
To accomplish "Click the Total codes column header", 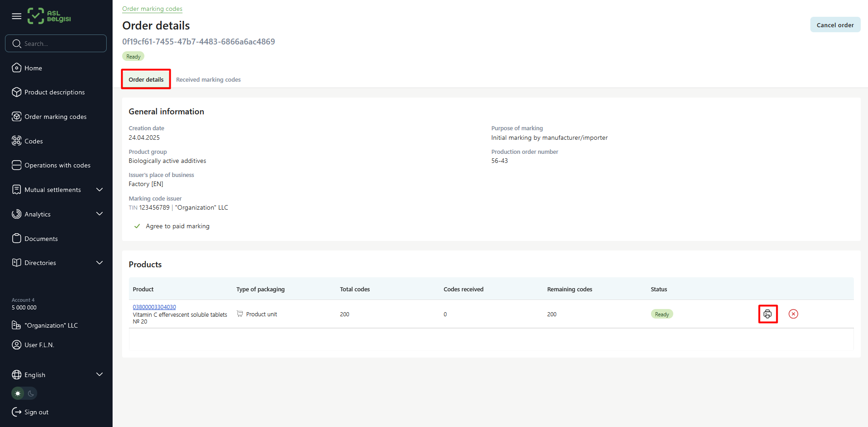I will tap(355, 289).
